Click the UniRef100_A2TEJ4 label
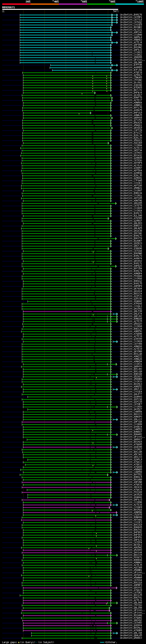 (x=131, y=42)
